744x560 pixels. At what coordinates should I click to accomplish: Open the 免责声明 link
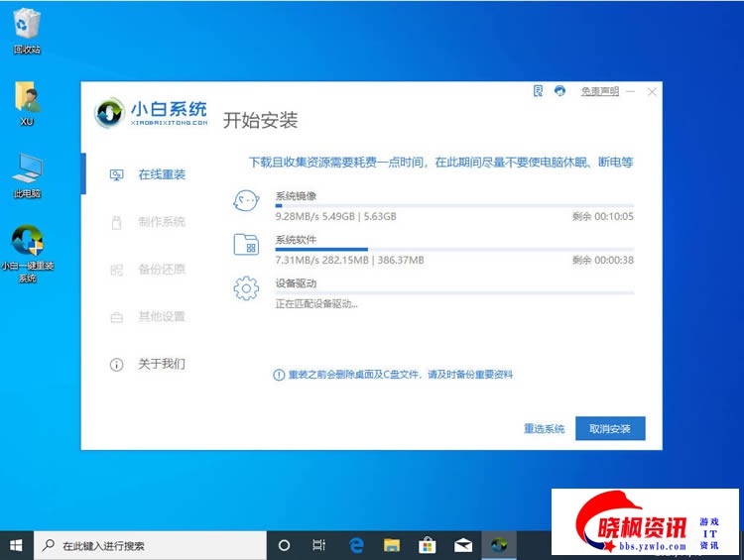[599, 91]
